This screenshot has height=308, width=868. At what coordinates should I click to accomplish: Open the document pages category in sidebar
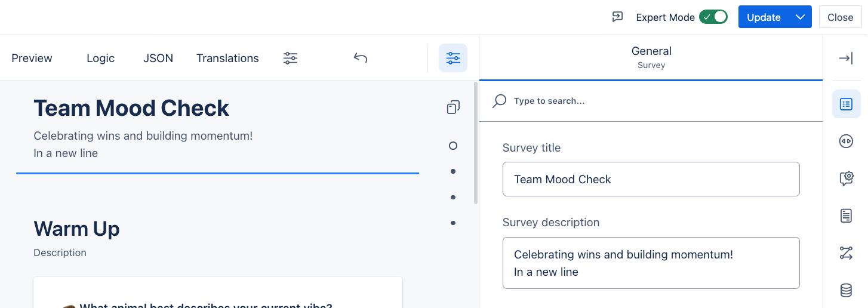click(x=846, y=215)
